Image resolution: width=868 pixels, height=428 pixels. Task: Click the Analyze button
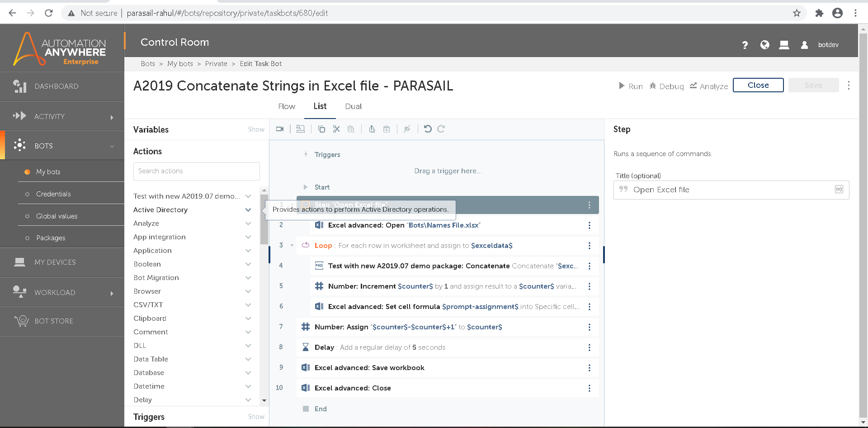click(x=708, y=86)
